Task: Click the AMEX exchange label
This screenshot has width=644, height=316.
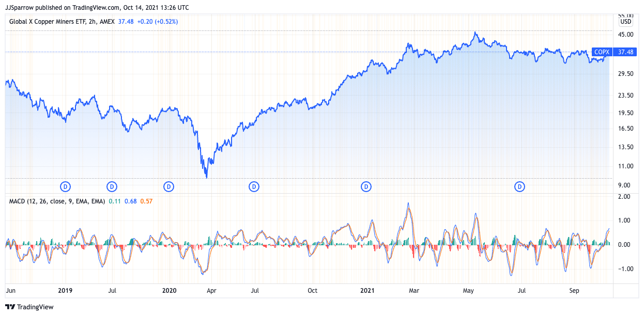Action: (107, 22)
